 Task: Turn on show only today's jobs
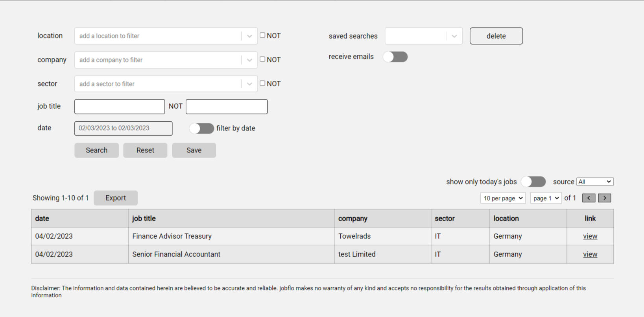click(533, 182)
